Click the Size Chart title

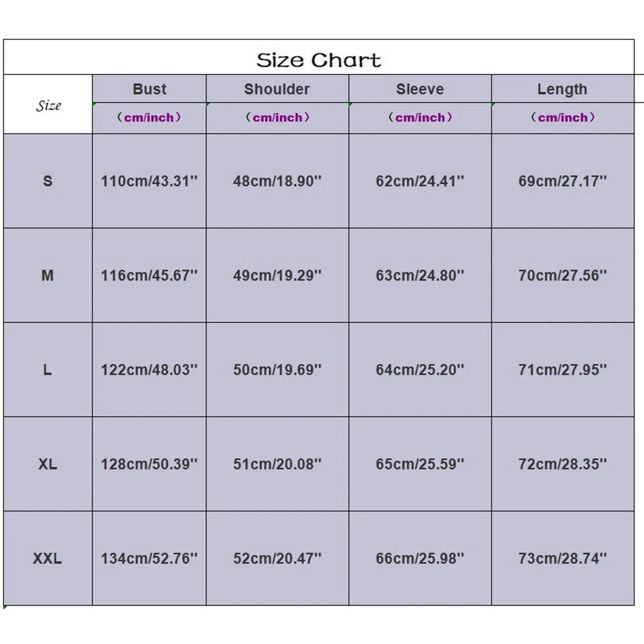(318, 60)
